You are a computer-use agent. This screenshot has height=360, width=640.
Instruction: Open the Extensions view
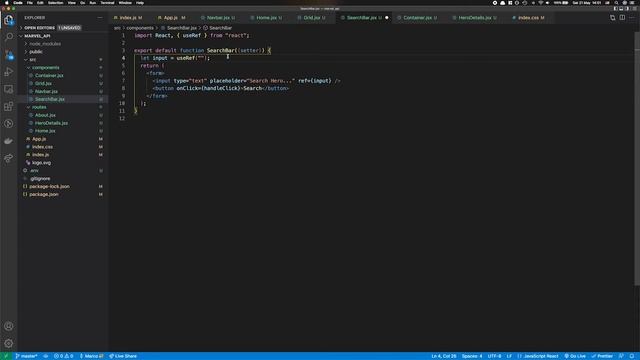pos(9,106)
